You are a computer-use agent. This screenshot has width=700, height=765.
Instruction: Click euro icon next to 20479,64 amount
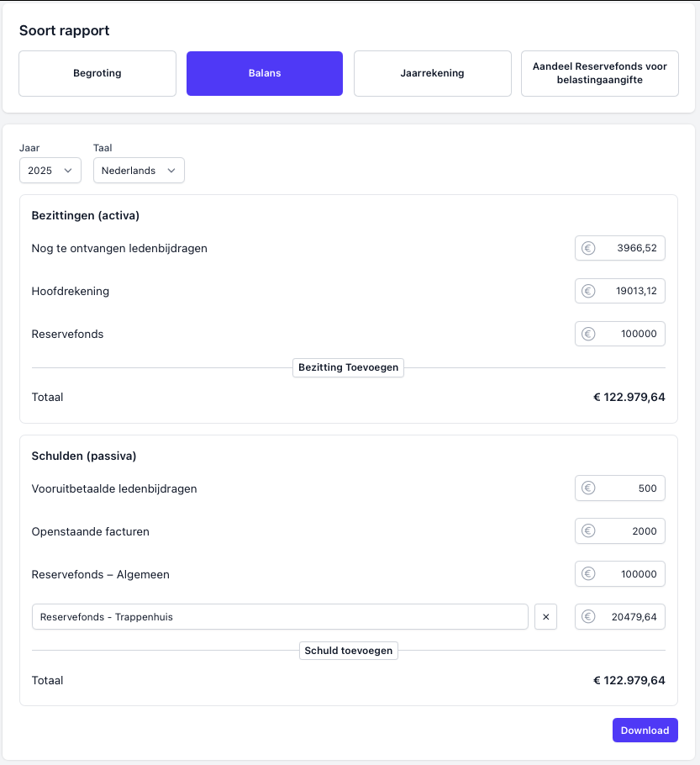tap(588, 617)
